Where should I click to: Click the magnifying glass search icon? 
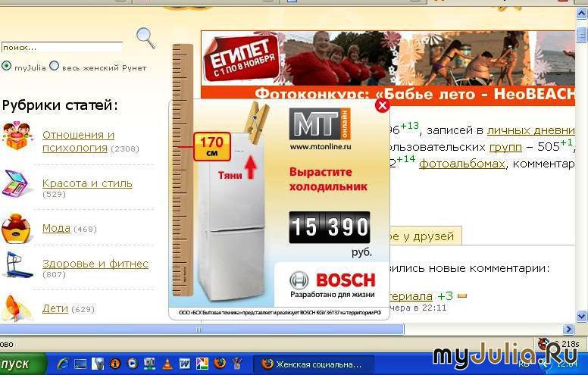click(145, 37)
